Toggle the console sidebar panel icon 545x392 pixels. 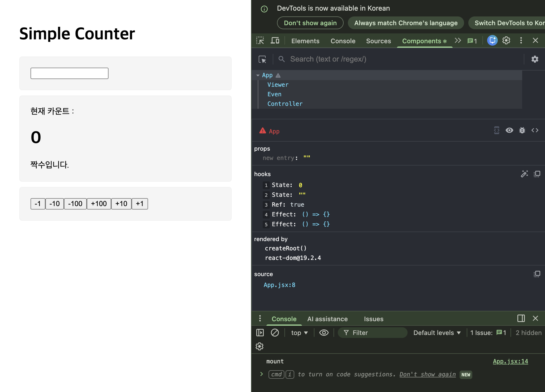(x=260, y=333)
